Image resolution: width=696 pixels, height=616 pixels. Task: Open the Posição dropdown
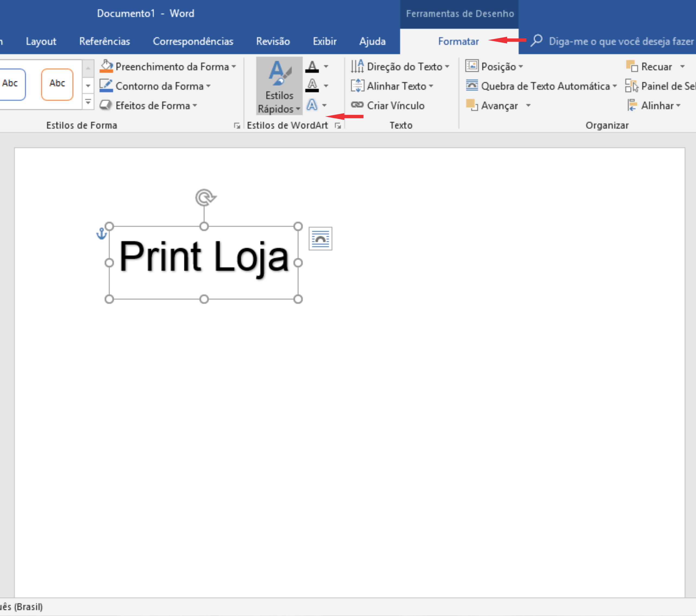[520, 67]
